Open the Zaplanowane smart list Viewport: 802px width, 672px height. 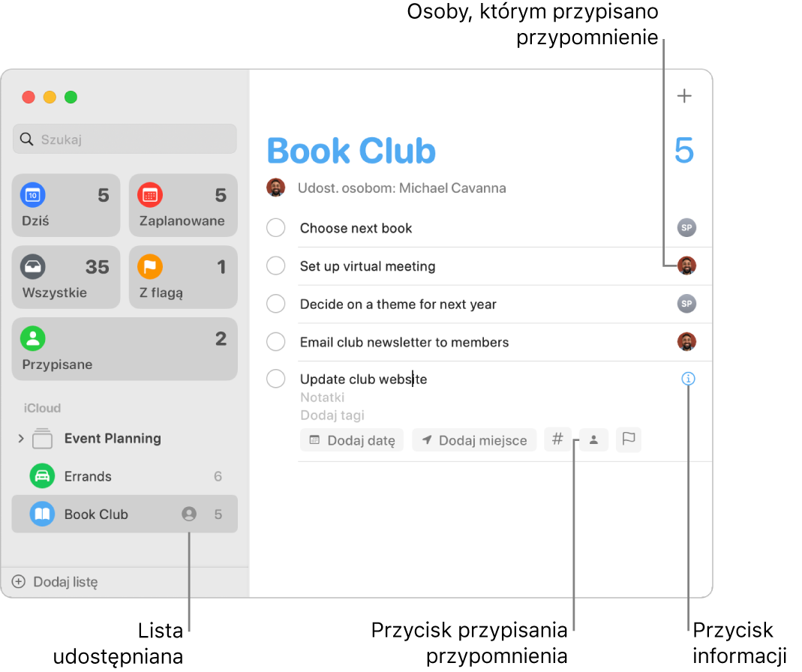point(183,205)
